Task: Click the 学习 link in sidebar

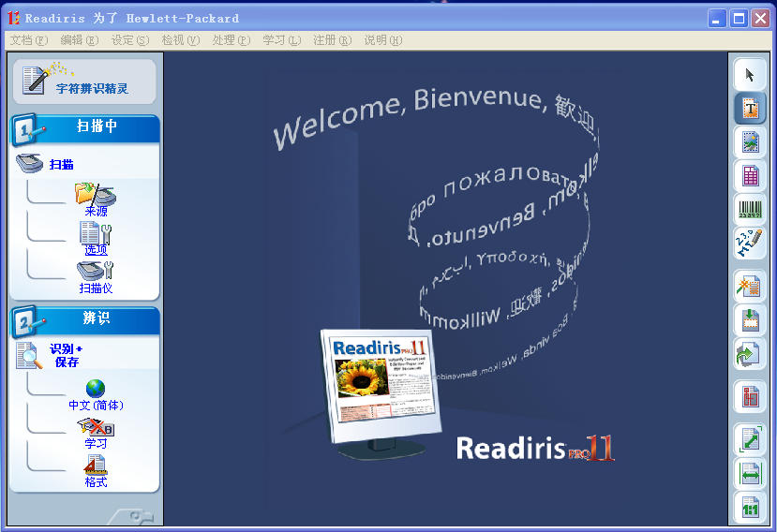Action: click(96, 443)
